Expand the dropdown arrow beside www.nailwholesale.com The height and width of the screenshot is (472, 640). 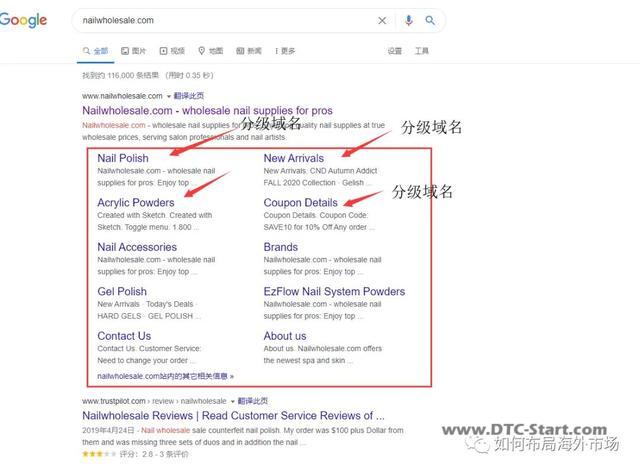tap(169, 96)
